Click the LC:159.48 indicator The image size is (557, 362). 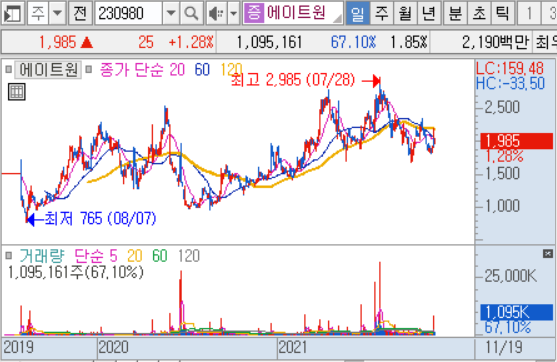[510, 68]
